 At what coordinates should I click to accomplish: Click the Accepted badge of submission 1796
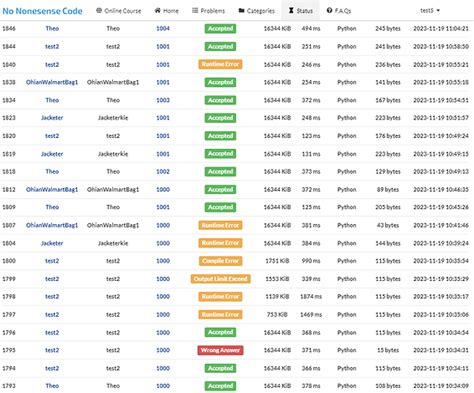(220, 333)
